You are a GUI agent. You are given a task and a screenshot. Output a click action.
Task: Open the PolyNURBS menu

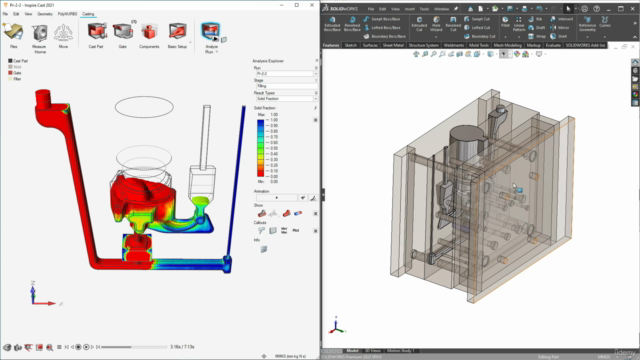67,14
